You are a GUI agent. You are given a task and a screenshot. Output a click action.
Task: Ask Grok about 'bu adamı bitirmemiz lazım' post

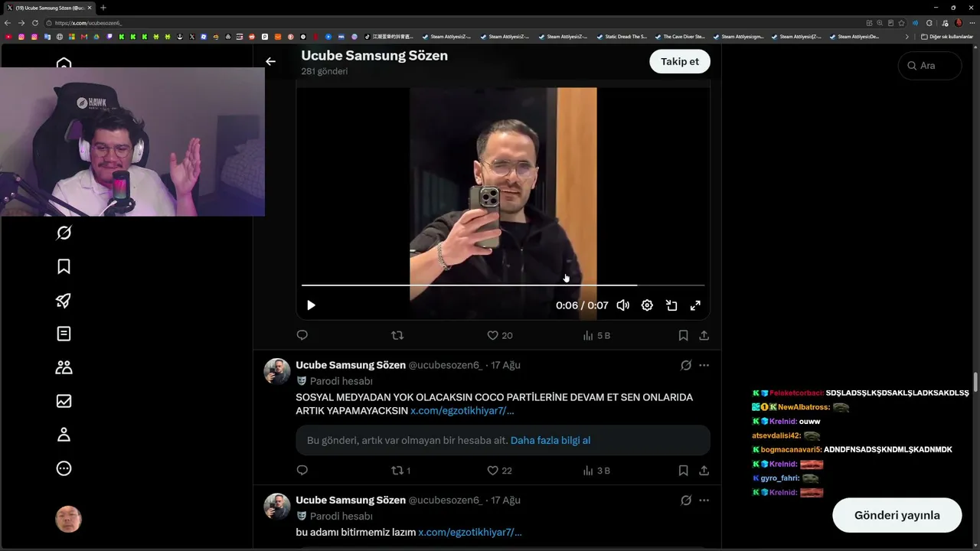click(x=686, y=500)
